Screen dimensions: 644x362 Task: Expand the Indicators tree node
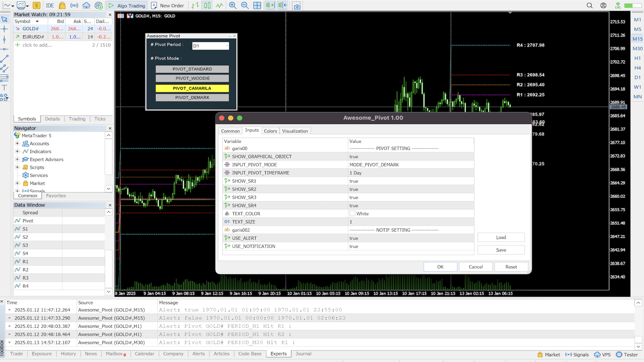pos(17,152)
